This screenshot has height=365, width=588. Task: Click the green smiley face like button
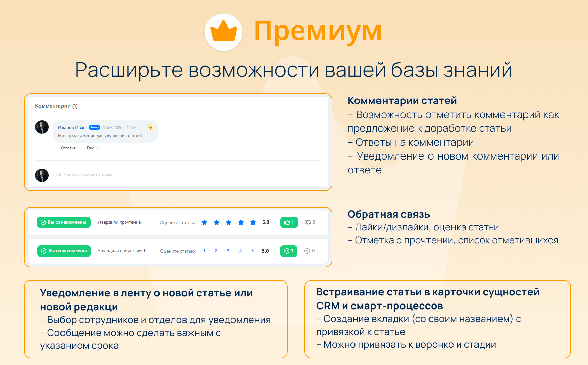[x=289, y=251]
